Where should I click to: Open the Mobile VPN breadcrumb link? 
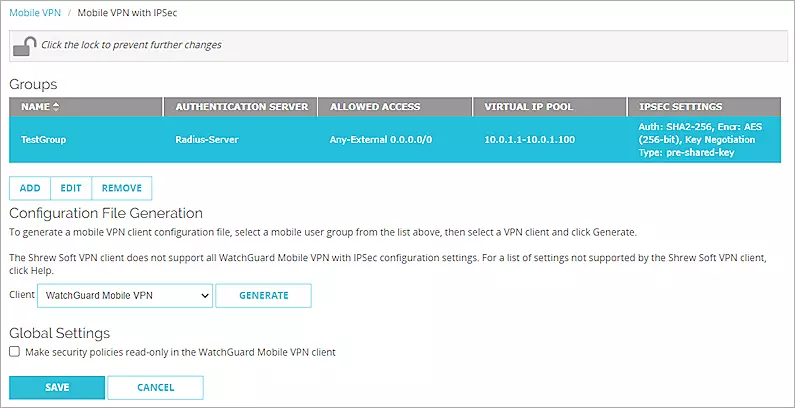pos(35,13)
